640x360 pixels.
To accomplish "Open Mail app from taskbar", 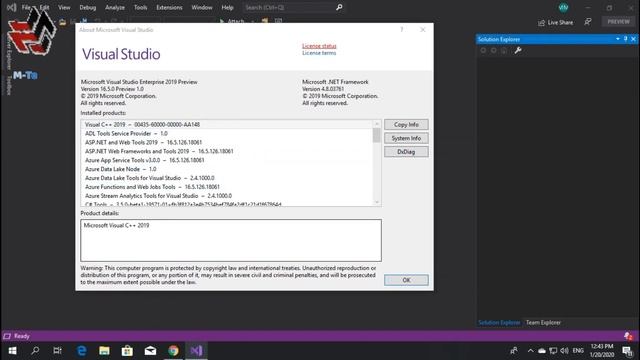I will point(150,351).
